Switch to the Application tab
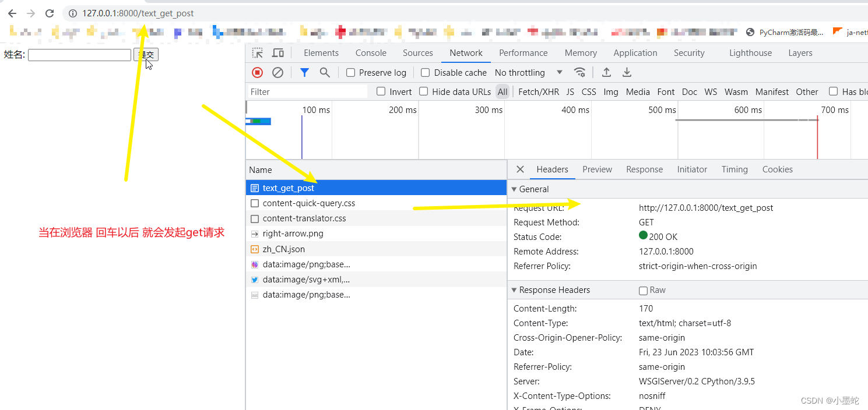 [x=635, y=53]
